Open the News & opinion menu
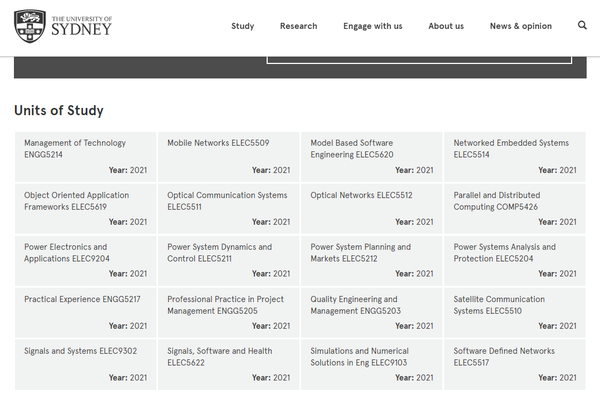Screen dimensions: 600x410 tap(521, 26)
